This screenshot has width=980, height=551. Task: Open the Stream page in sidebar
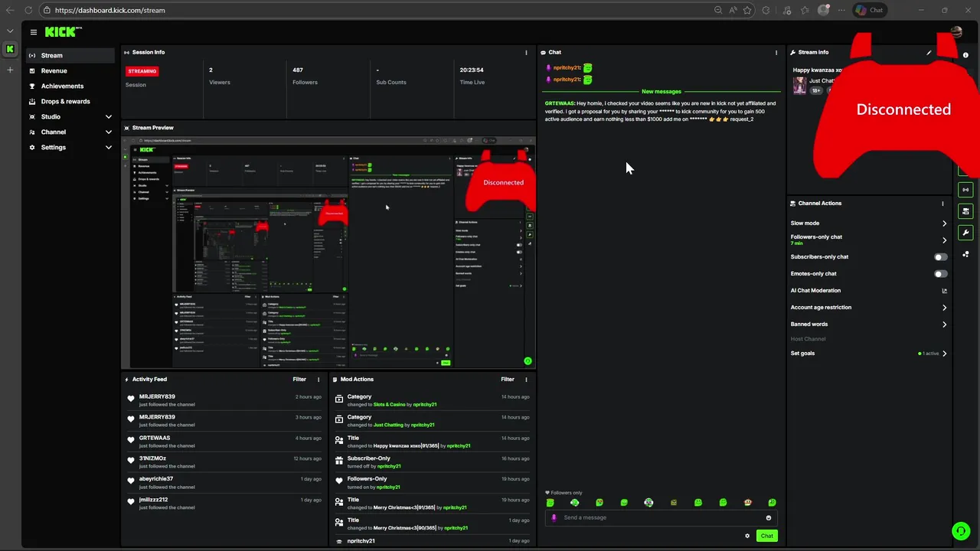(70, 55)
